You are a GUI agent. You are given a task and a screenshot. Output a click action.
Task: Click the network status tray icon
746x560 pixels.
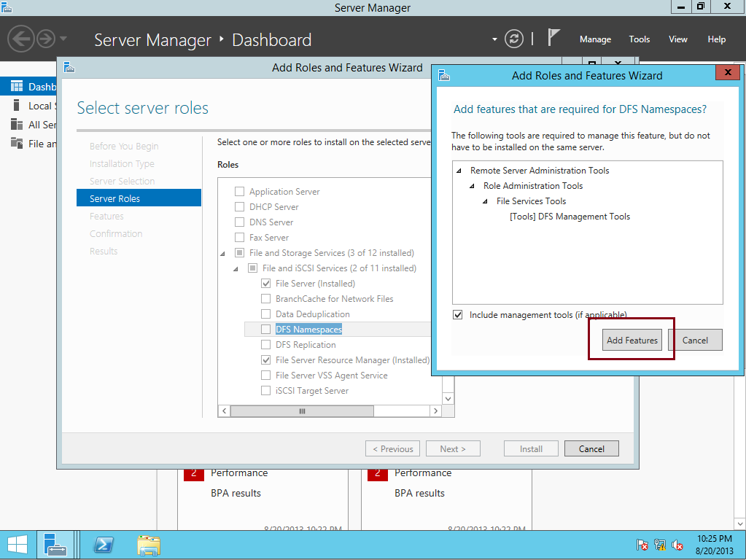pyautogui.click(x=660, y=545)
